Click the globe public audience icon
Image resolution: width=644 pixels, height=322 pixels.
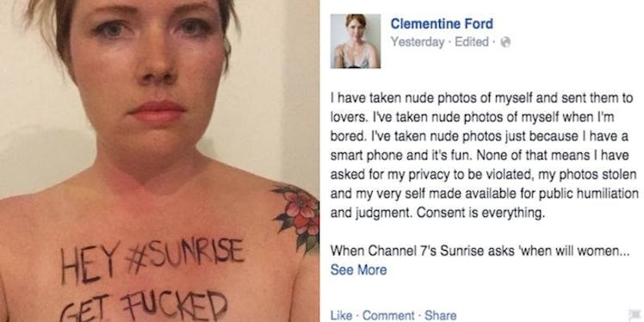click(506, 42)
